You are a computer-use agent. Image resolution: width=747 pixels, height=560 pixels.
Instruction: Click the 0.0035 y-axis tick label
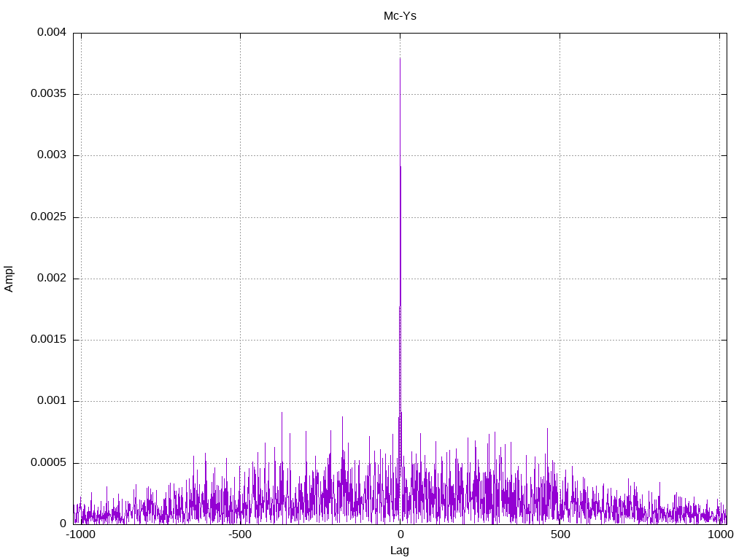[48, 94]
